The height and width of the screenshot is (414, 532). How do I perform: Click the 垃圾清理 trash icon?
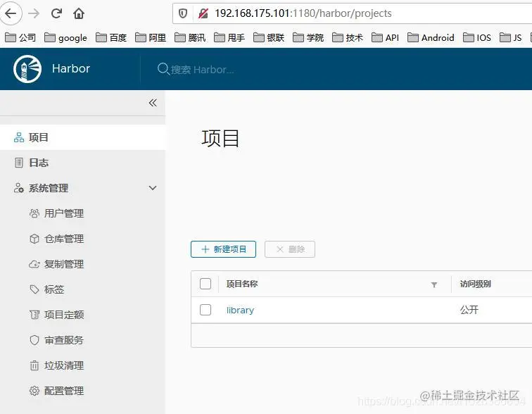pyautogui.click(x=34, y=365)
